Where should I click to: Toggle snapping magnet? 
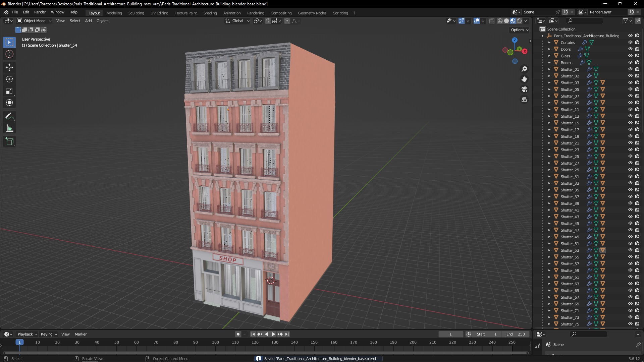268,21
